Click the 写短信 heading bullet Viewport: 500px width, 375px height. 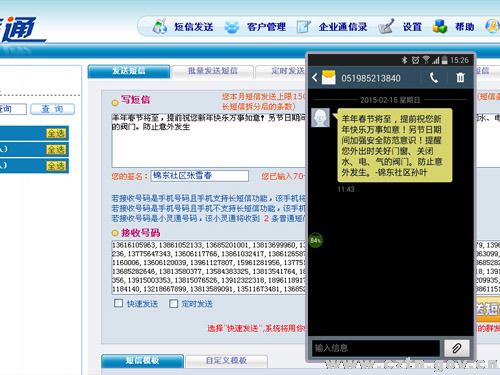click(115, 103)
